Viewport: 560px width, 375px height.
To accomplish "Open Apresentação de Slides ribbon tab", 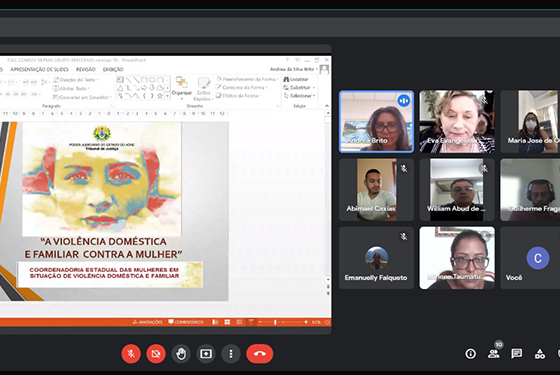I will [39, 69].
